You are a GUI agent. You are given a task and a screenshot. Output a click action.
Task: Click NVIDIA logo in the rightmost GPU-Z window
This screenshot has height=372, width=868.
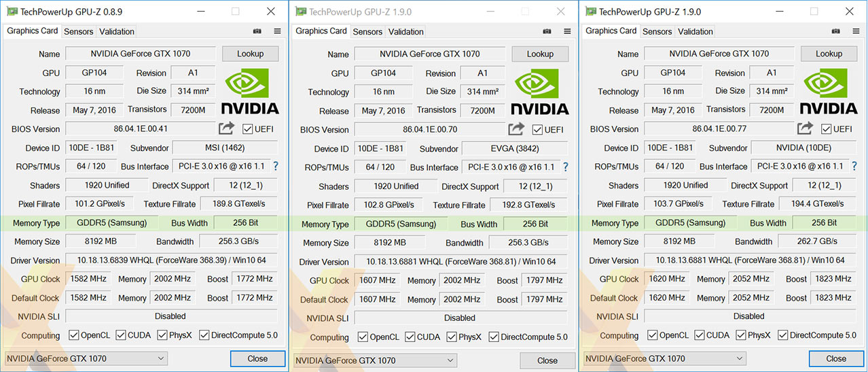[x=829, y=91]
